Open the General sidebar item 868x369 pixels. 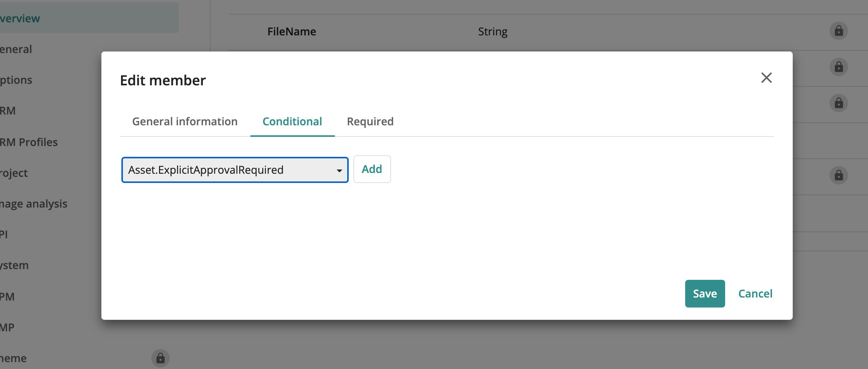[x=16, y=49]
